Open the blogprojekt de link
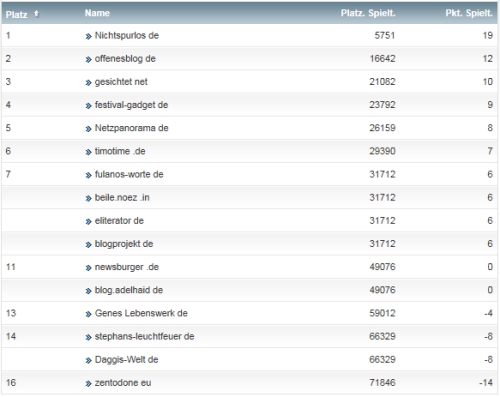This screenshot has width=500, height=397. click(x=124, y=244)
